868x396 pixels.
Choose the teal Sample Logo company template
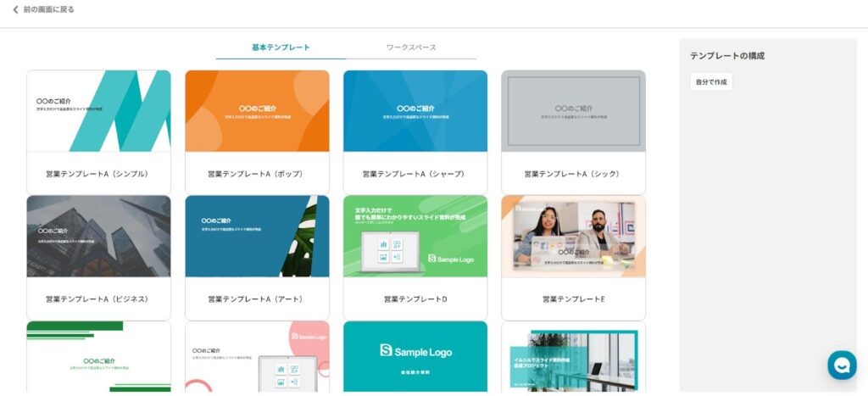[x=415, y=357]
